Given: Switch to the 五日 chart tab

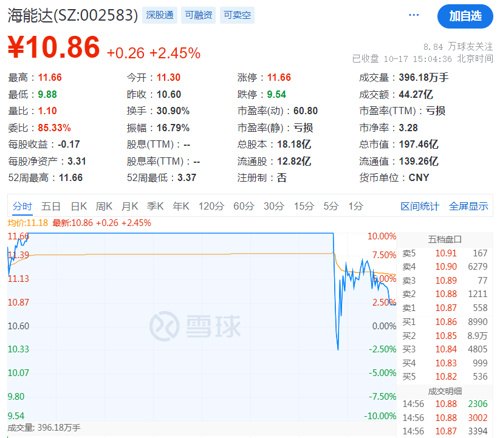Looking at the screenshot, I should coord(51,206).
